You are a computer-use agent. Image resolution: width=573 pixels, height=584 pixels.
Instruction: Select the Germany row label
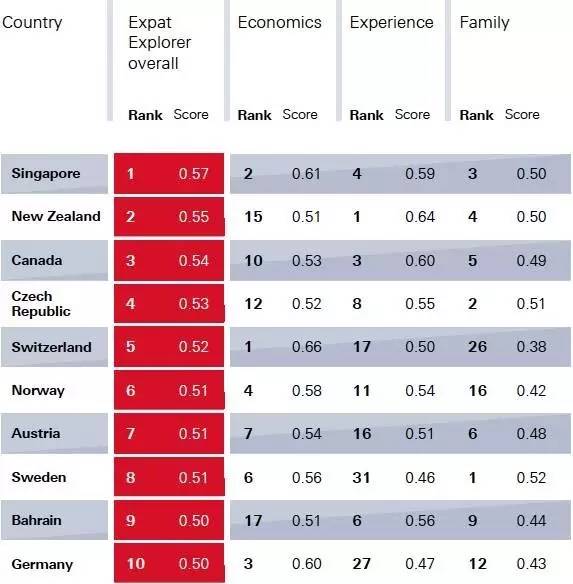[42, 564]
